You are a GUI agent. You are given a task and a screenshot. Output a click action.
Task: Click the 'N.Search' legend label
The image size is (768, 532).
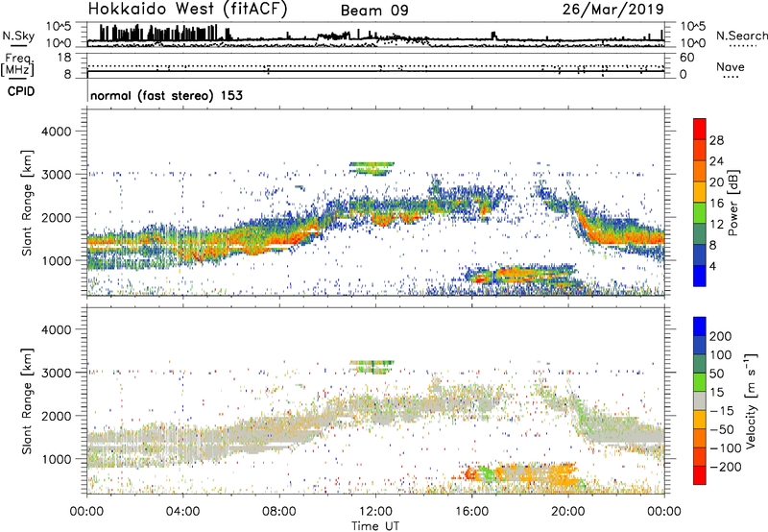(742, 36)
